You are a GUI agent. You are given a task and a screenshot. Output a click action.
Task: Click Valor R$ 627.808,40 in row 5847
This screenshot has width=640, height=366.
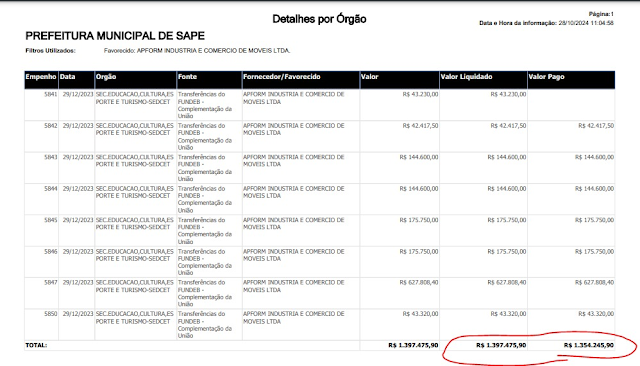coord(419,282)
